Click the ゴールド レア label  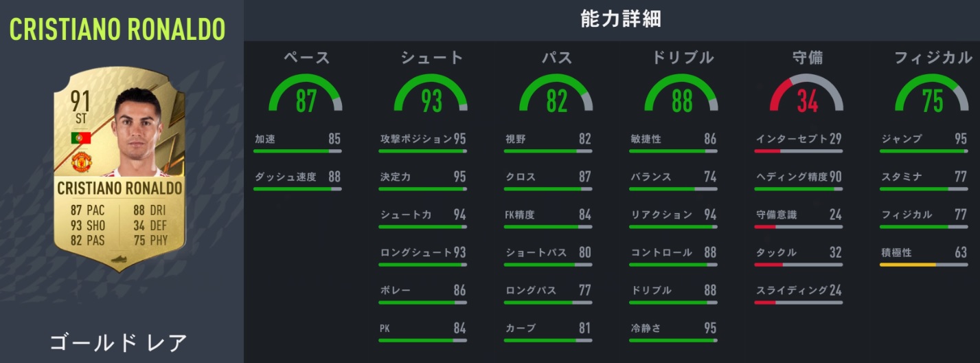click(118, 342)
